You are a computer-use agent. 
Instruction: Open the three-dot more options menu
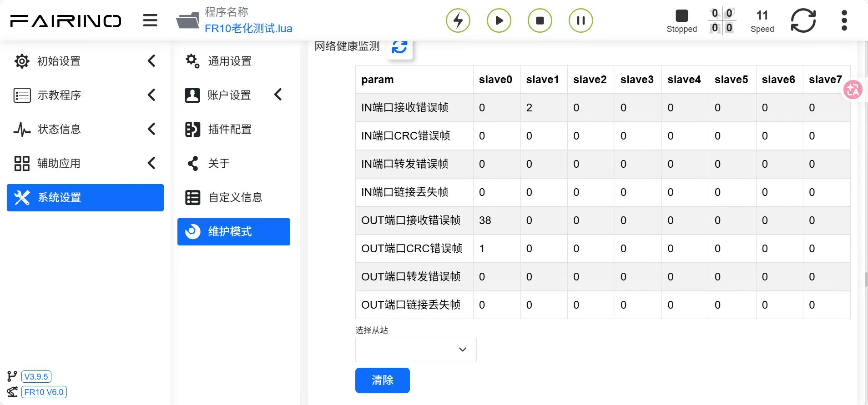click(x=844, y=20)
